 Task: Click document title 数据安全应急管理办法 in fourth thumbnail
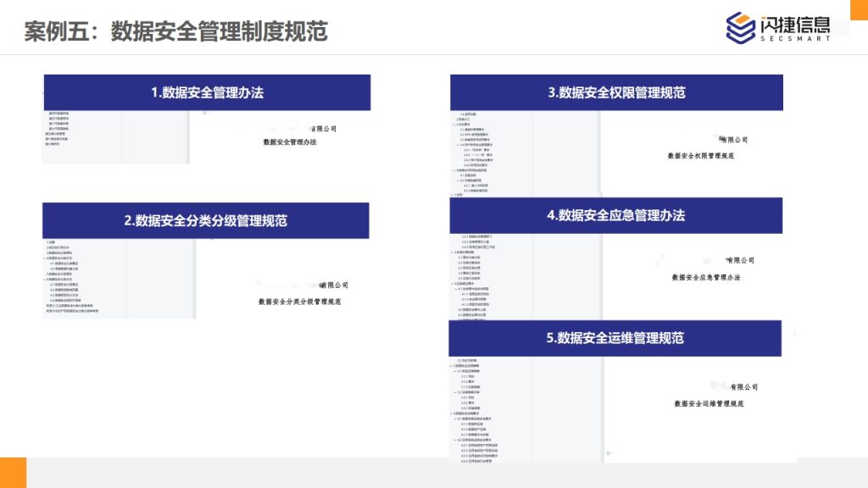click(706, 277)
